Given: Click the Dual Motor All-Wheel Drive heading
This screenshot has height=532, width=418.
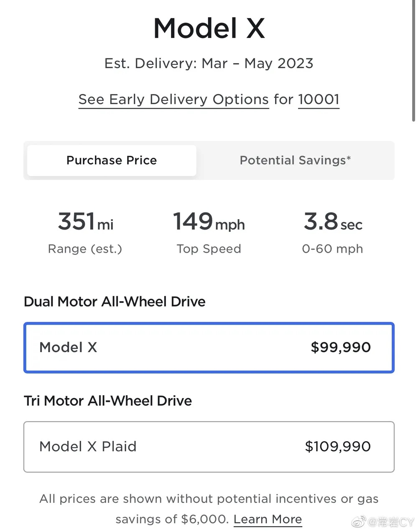Looking at the screenshot, I should (115, 302).
